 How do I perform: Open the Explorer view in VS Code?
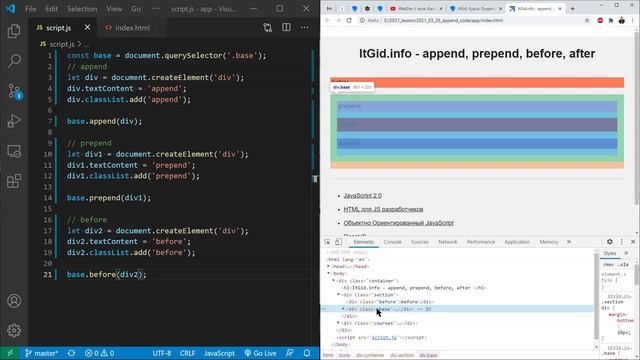14,31
